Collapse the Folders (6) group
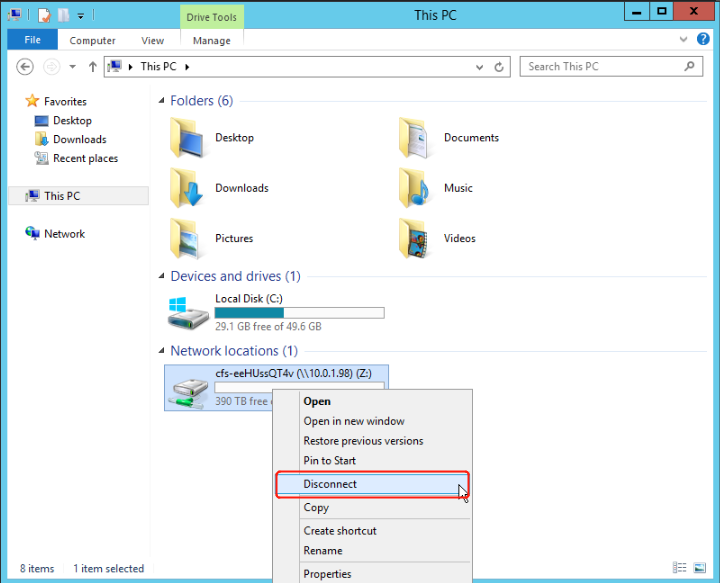The image size is (720, 583). point(161,101)
